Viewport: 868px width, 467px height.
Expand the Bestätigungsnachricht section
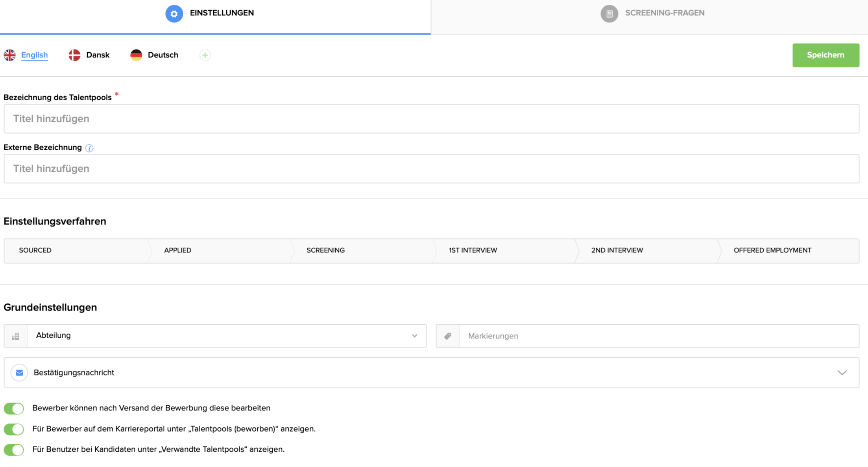[842, 373]
